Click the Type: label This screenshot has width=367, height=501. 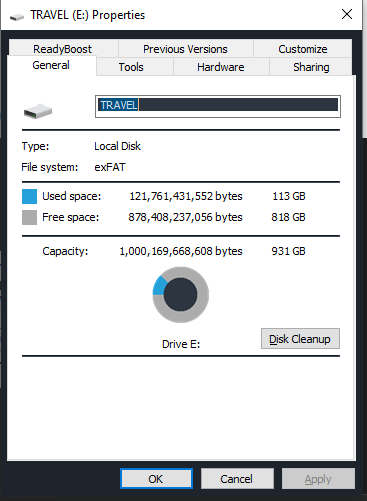click(x=35, y=146)
